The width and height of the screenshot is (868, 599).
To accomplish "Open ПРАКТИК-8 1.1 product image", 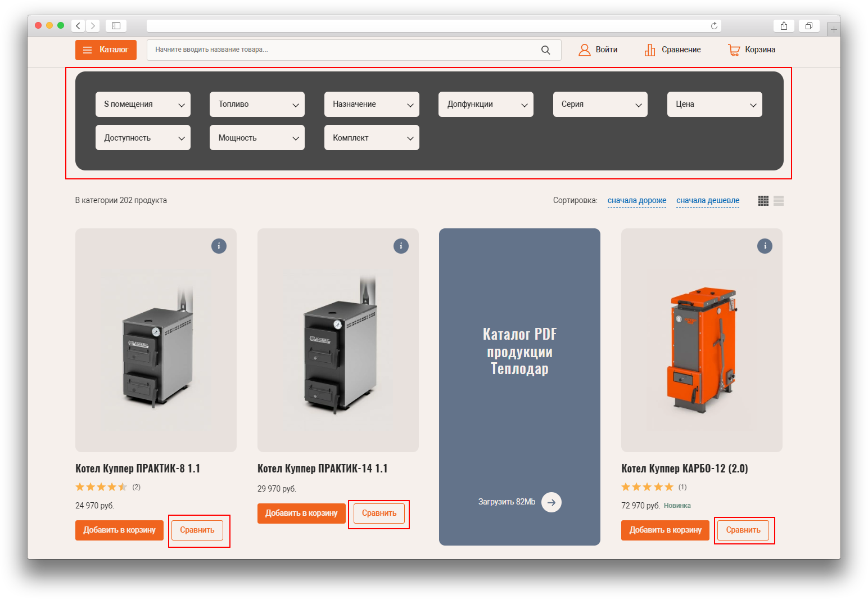I will [156, 340].
